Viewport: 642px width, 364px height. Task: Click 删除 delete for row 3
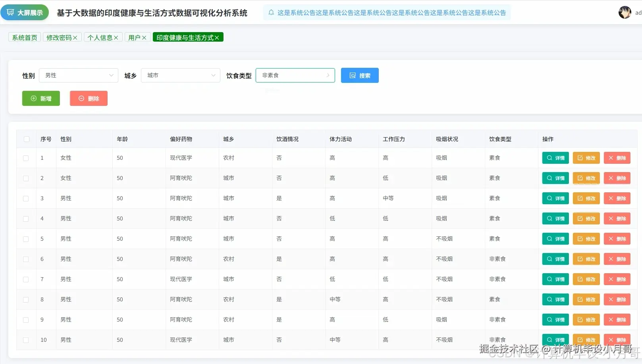[617, 198]
